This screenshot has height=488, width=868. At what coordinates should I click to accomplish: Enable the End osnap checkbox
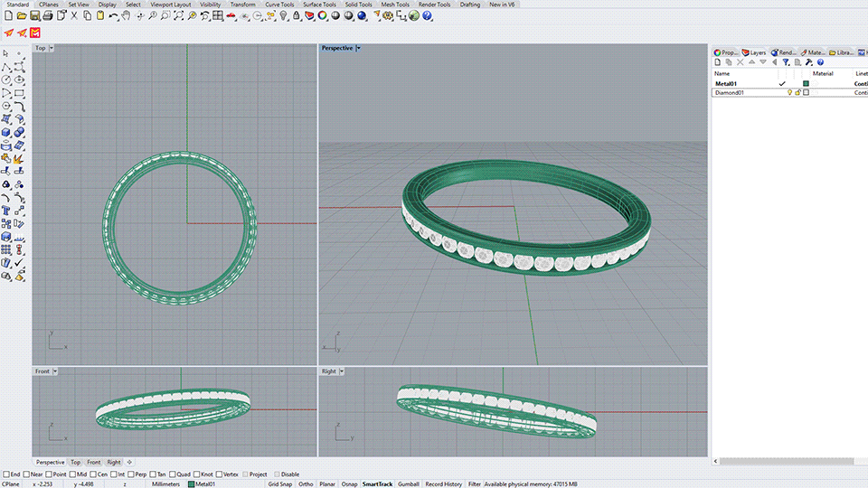5,474
